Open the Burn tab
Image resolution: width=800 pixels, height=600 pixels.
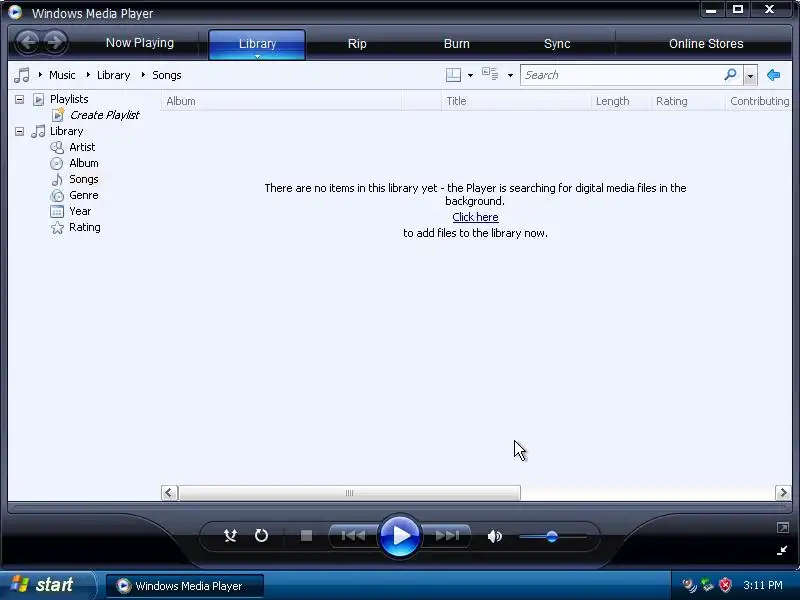pos(457,44)
